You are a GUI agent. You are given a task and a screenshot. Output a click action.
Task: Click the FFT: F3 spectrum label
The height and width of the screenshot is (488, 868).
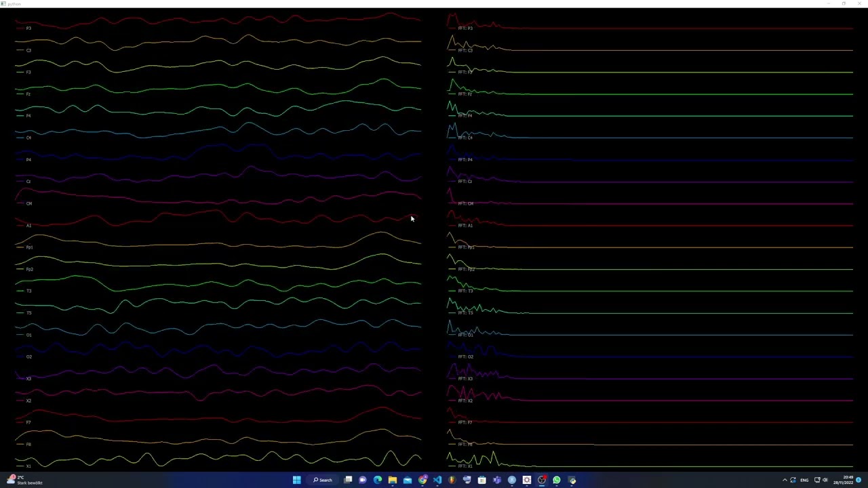click(465, 72)
